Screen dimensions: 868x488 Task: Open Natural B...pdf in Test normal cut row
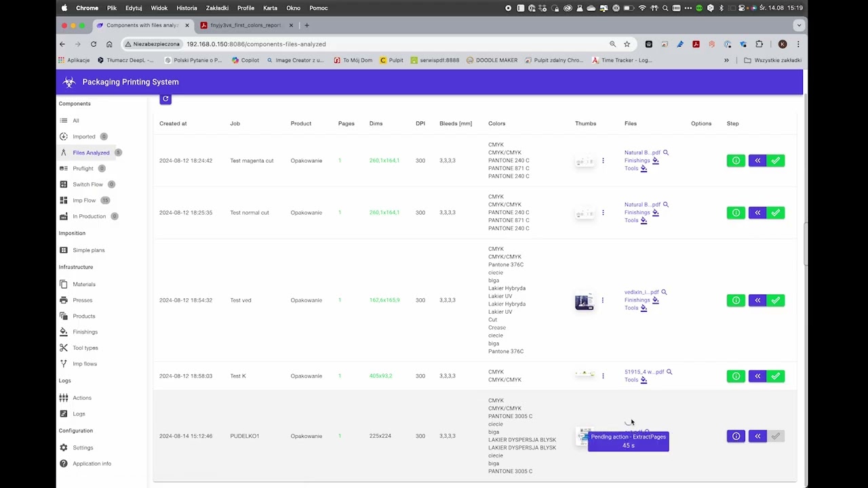click(642, 205)
